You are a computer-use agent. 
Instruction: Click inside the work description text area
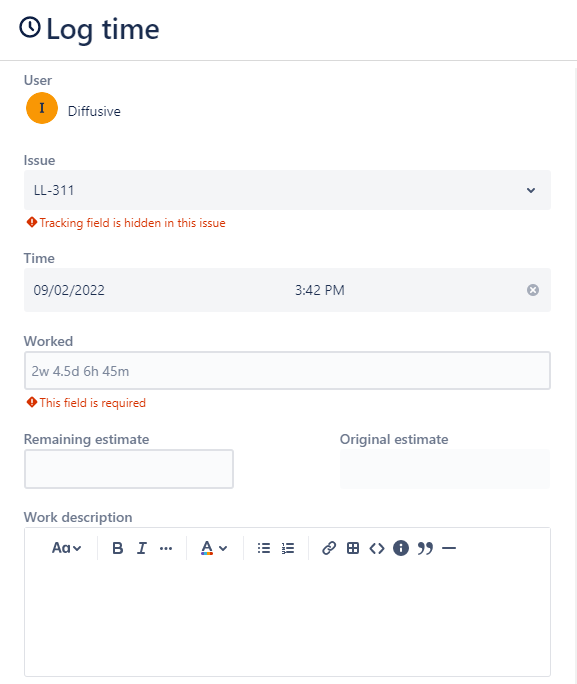[x=287, y=619]
